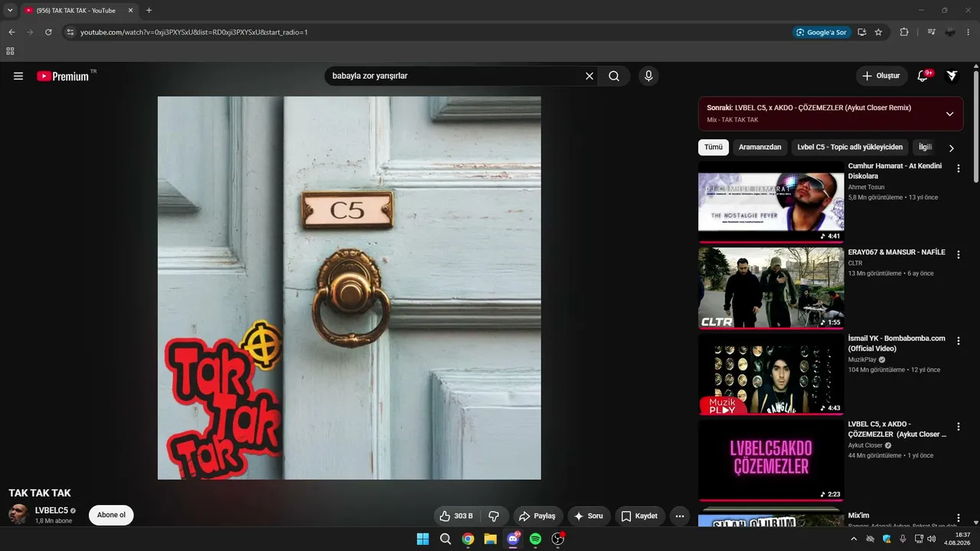
Task: Select the Tümü filter chip
Action: 714,147
